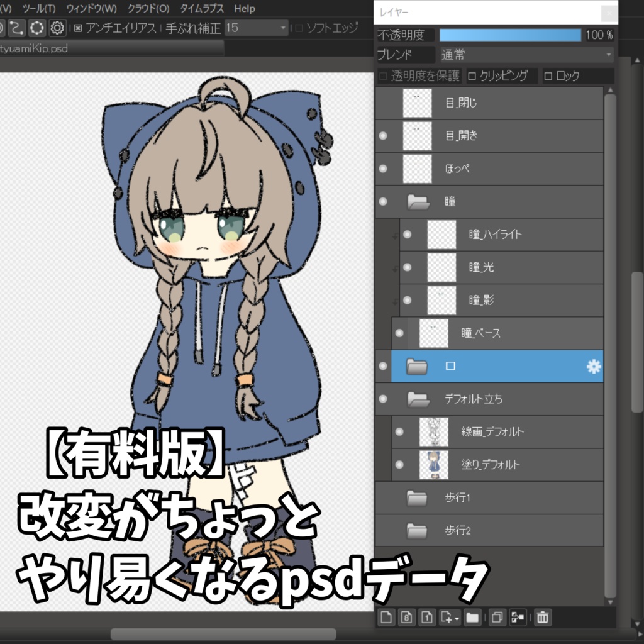
Task: Open the 手ぶれ補正 value dropdown
Action: point(284,29)
